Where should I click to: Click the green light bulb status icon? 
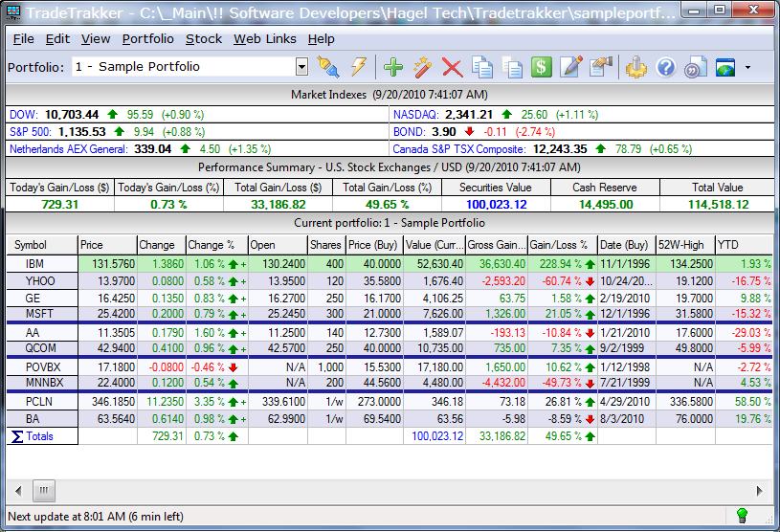pos(741,515)
